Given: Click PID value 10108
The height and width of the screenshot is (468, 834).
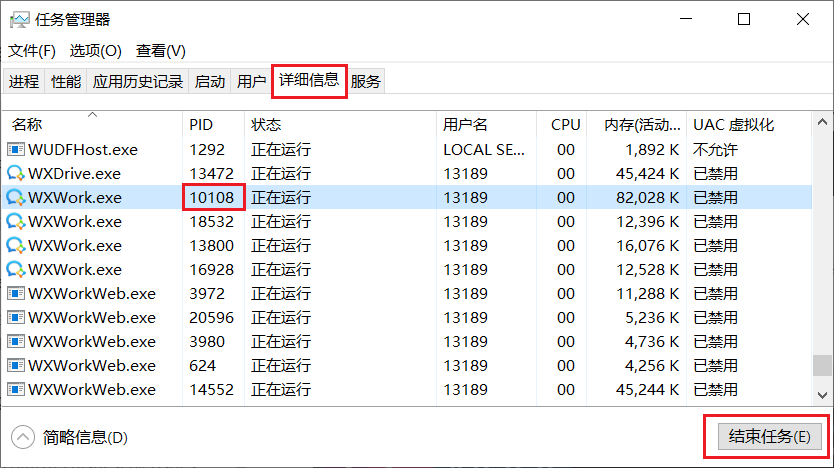Looking at the screenshot, I should click(212, 197).
